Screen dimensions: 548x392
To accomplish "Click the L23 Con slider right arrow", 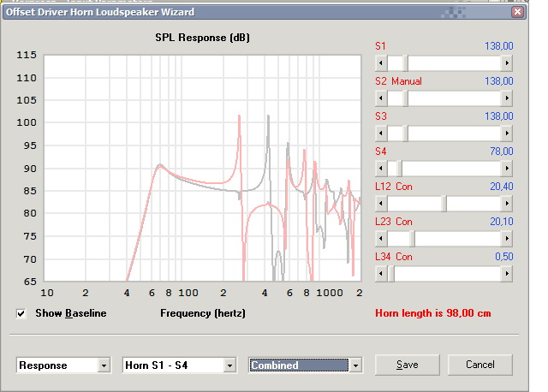I will coord(507,239).
